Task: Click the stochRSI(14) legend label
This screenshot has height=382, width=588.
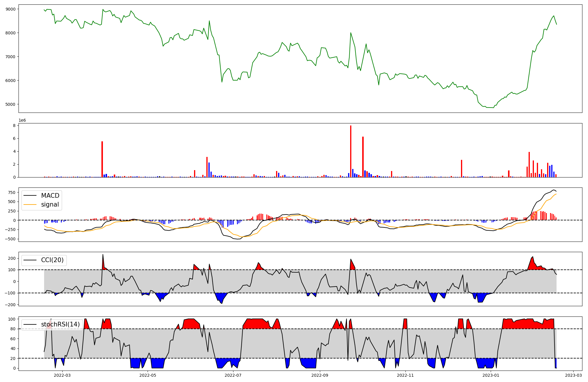Action: (x=60, y=324)
